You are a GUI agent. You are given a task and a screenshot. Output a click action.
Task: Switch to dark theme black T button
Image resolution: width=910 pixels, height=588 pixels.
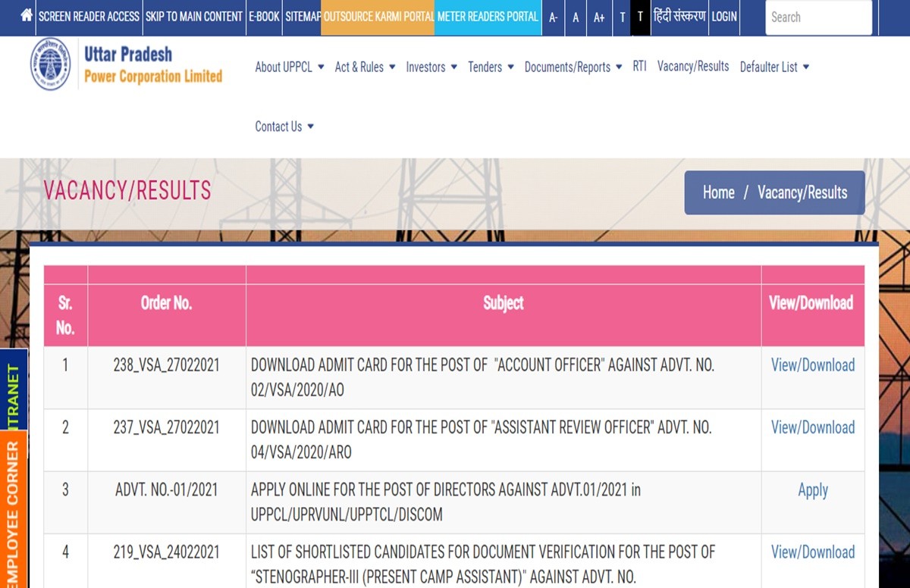tap(640, 17)
